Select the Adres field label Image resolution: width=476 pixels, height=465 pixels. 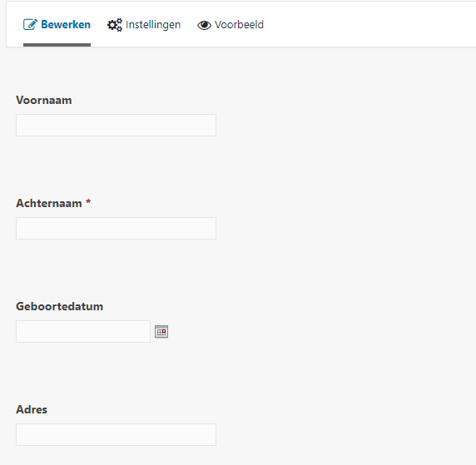coord(32,410)
